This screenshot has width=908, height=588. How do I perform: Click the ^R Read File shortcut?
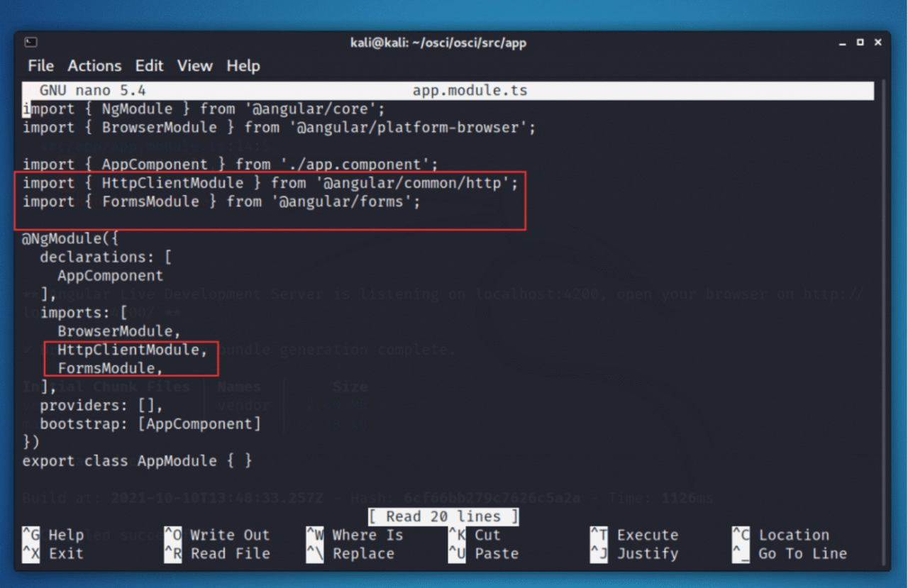217,553
